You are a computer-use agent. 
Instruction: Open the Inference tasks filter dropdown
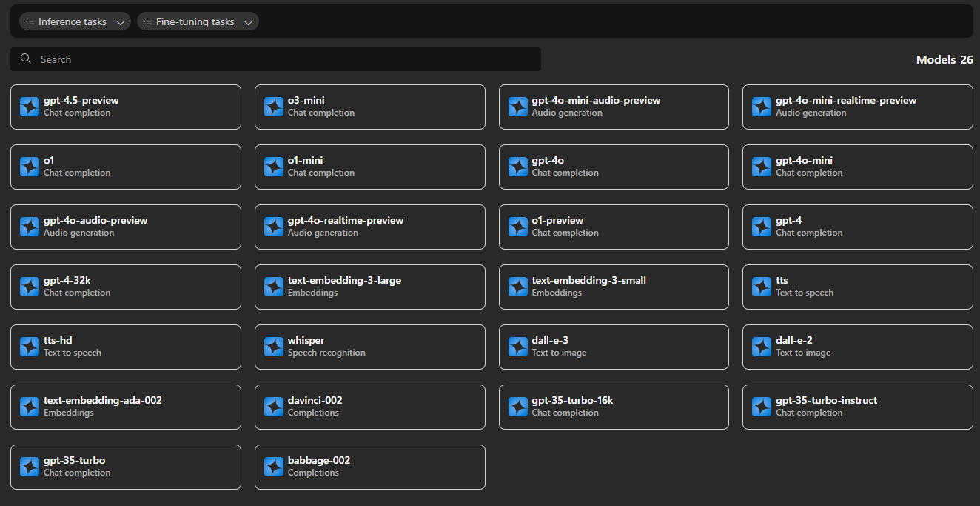(x=75, y=21)
